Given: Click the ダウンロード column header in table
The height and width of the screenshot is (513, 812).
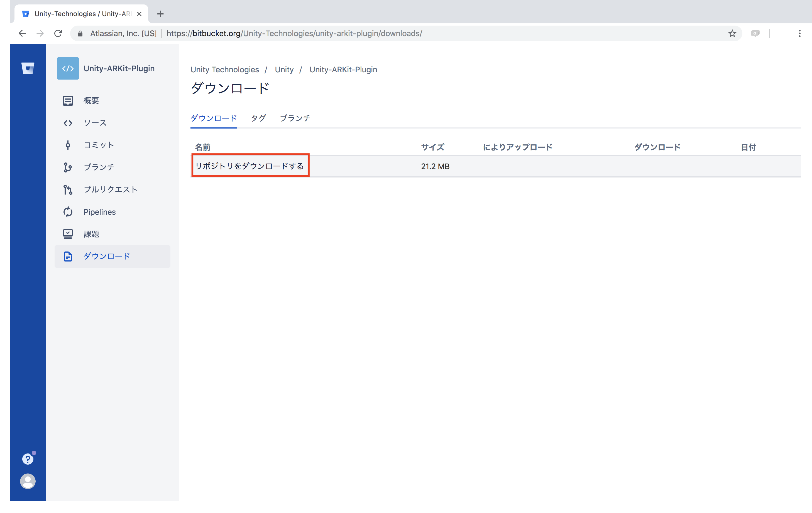Looking at the screenshot, I should [x=657, y=147].
